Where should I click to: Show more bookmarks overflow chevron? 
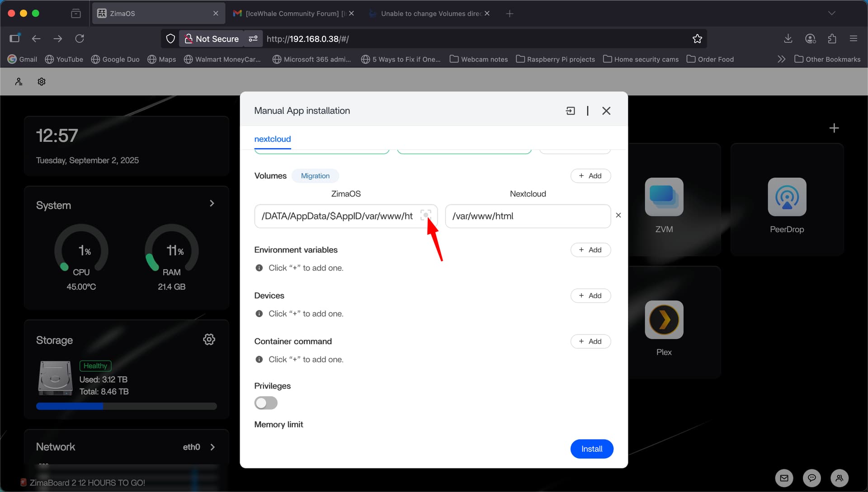point(781,59)
